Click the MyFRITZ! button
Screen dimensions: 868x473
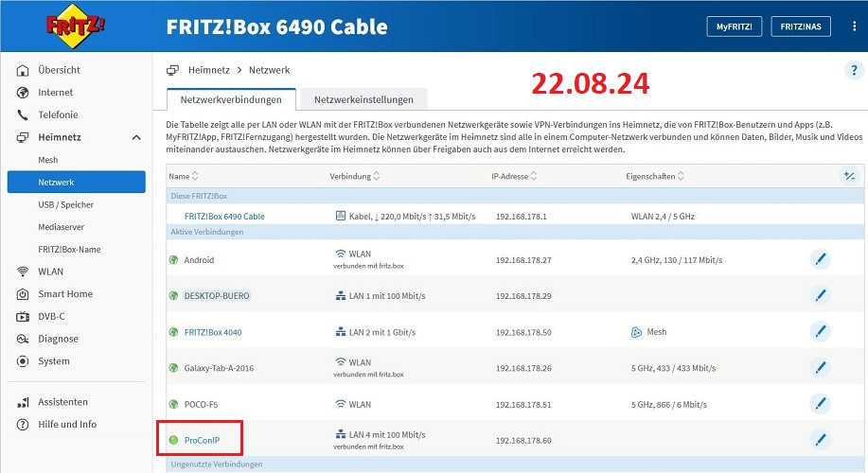tap(734, 26)
